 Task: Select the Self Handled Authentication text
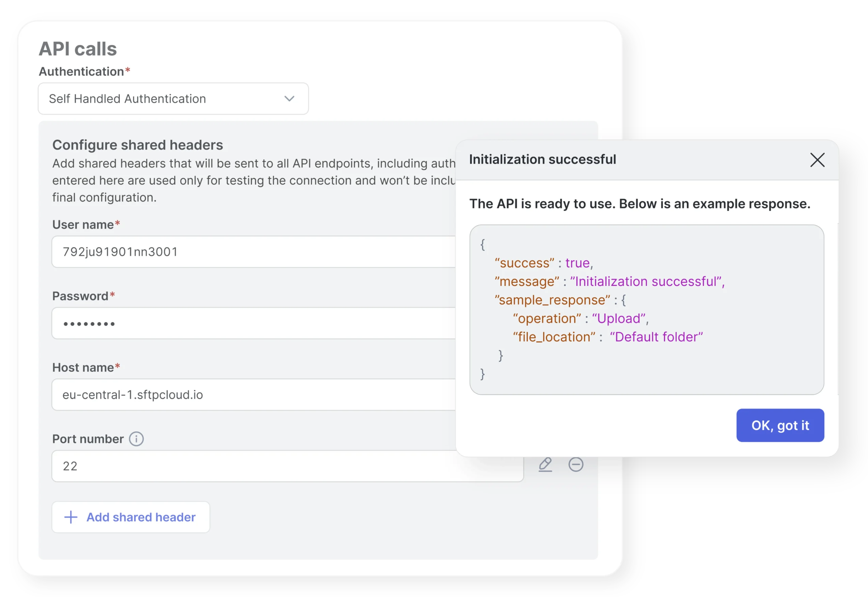(127, 99)
